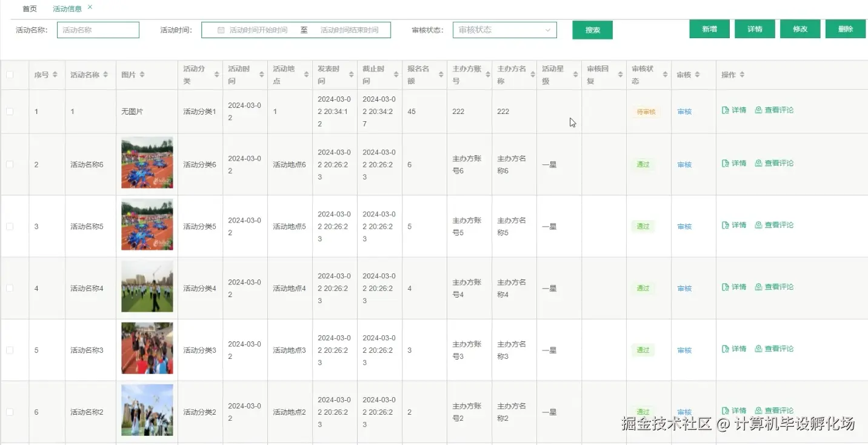Viewport: 868px width, 445px height.
Task: Select the checkbox of the 活动名称2 row
Action: 10,412
